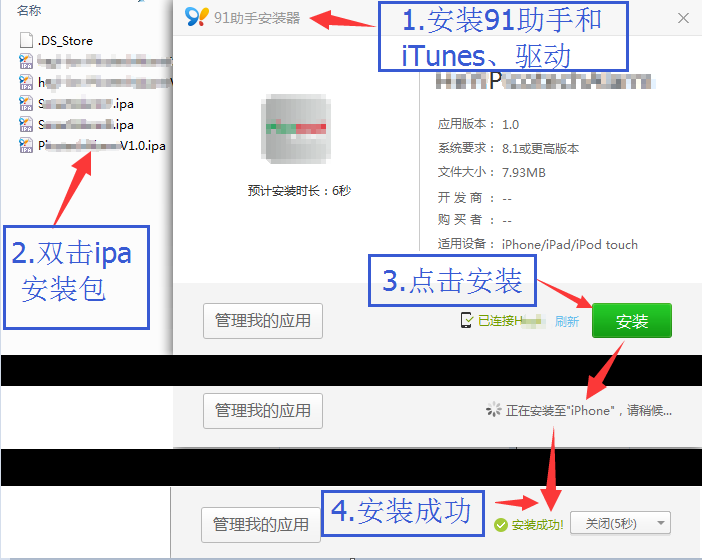Select the third ipa file starting with S
The width and height of the screenshot is (702, 560).
pyautogui.click(x=77, y=103)
